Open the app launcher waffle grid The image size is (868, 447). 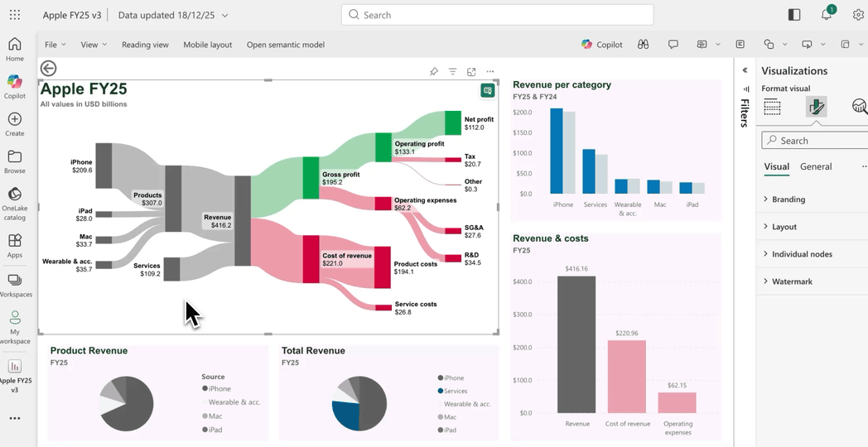(x=15, y=15)
